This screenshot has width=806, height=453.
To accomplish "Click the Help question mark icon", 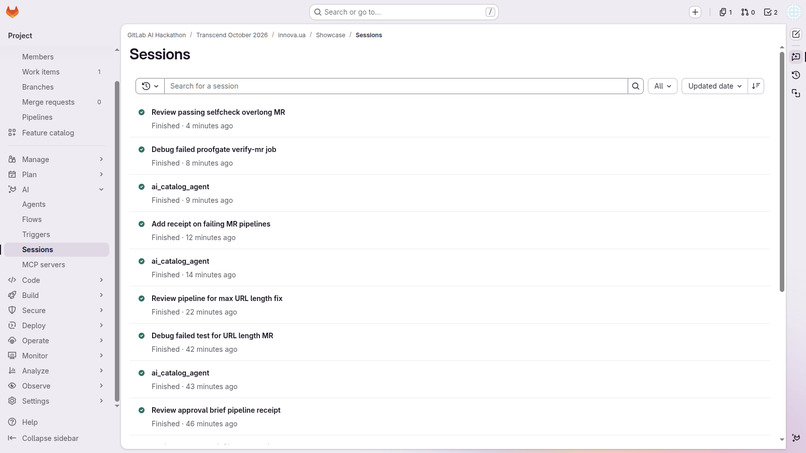I will (x=12, y=422).
